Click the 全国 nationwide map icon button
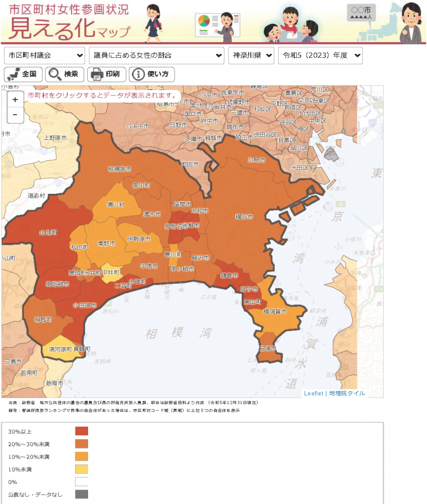This screenshot has height=504, width=427. (x=23, y=74)
